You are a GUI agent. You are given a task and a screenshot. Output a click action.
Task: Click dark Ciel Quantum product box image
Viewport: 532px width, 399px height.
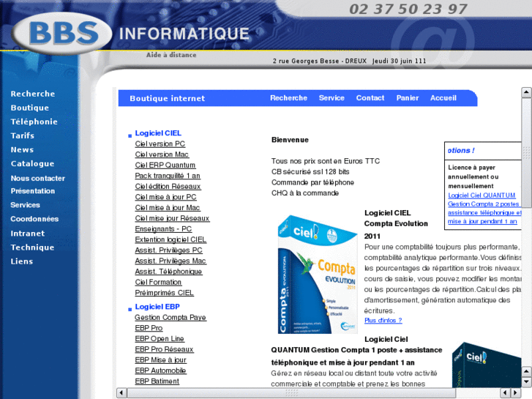(x=487, y=365)
